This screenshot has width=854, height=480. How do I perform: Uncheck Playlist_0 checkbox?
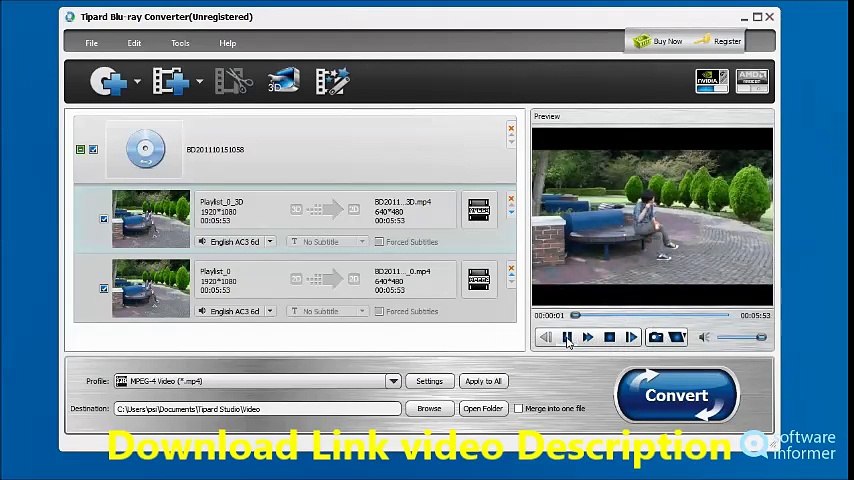pyautogui.click(x=104, y=288)
